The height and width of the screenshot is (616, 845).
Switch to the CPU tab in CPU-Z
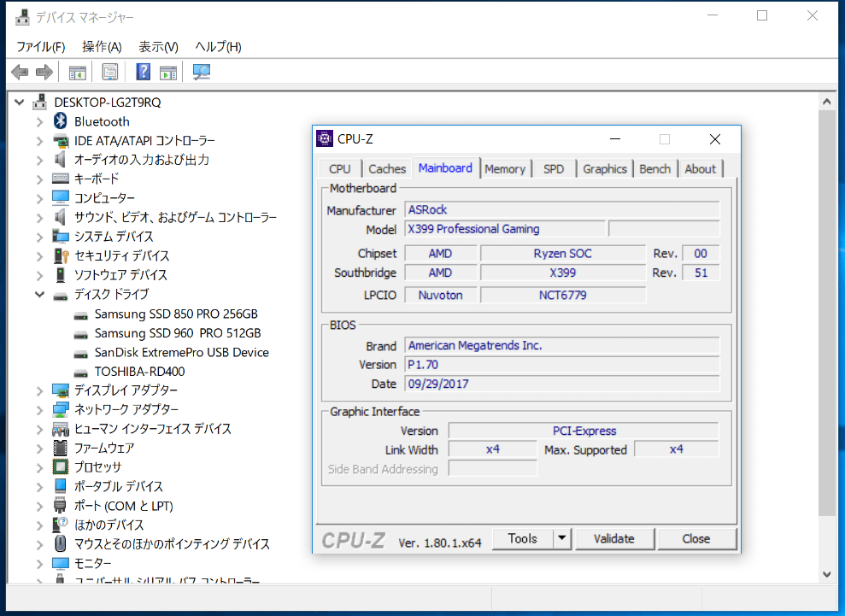tap(339, 168)
